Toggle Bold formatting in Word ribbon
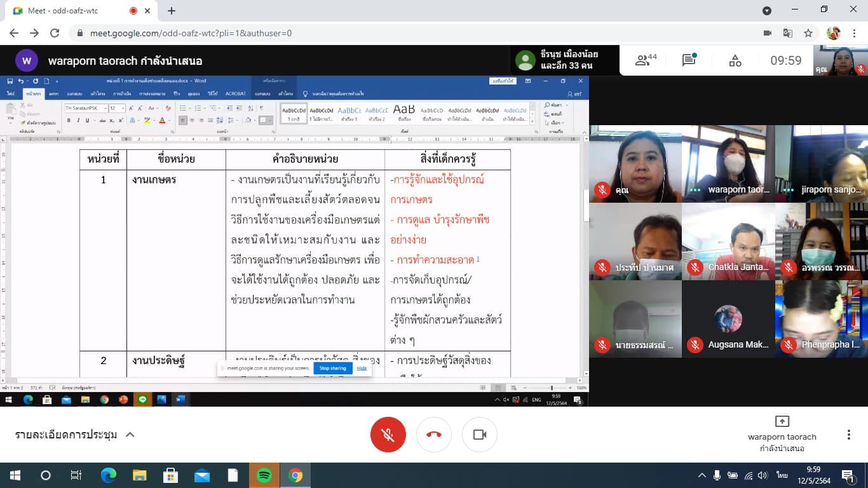Image resolution: width=868 pixels, height=488 pixels. pyautogui.click(x=69, y=120)
